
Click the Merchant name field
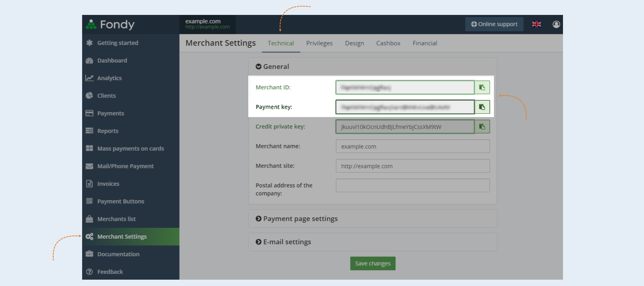point(413,146)
